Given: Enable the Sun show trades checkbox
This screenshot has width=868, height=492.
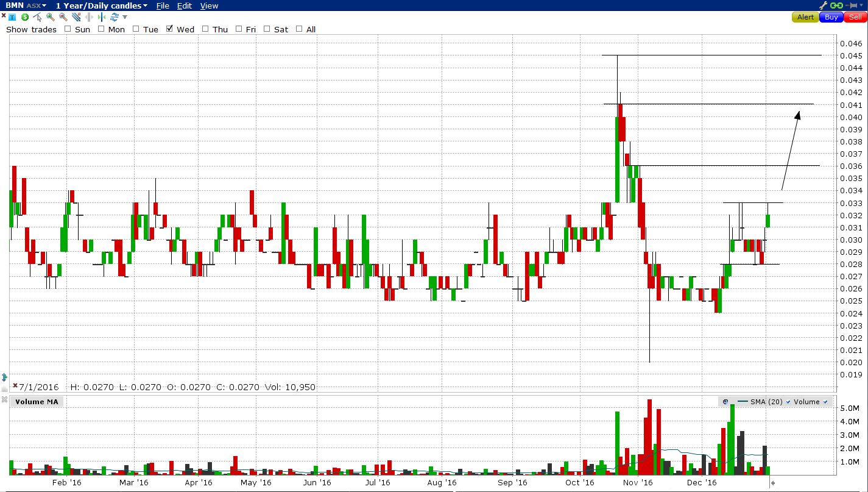Looking at the screenshot, I should point(68,29).
